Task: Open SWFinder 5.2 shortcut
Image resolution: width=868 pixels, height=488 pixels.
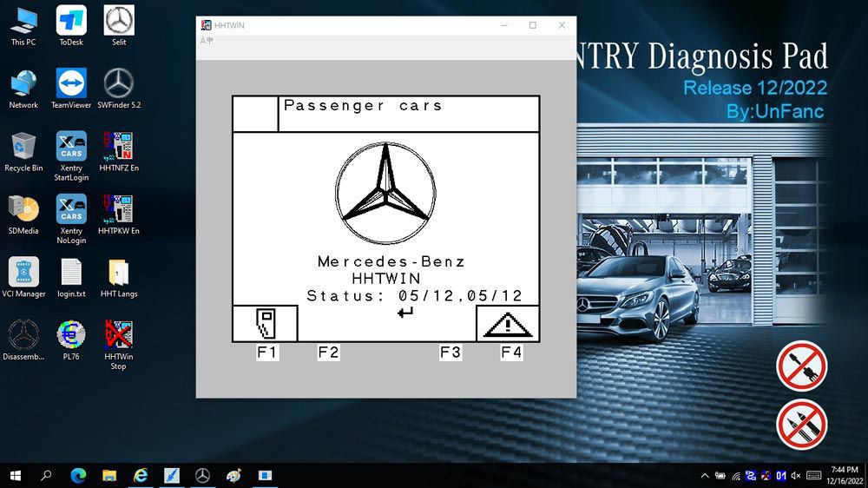Action: click(118, 89)
